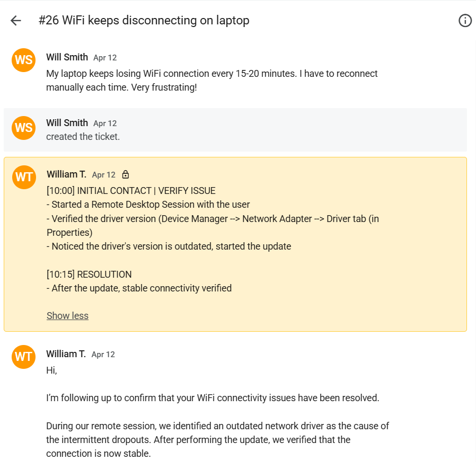
Task: Click the WS avatar beside 'created the ticket'
Action: coord(24,128)
